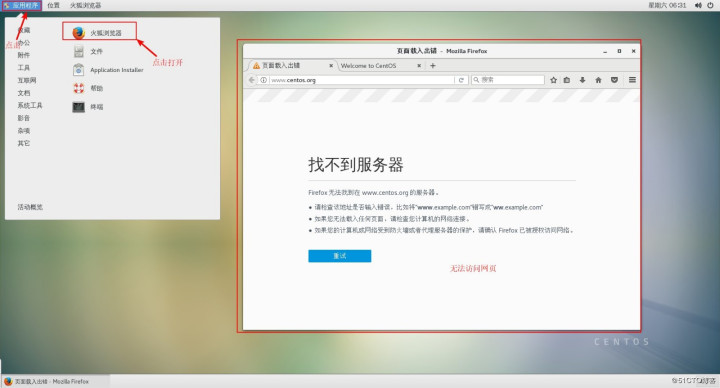Minimize the Firefox window
This screenshot has height=388, width=720.
click(x=605, y=51)
